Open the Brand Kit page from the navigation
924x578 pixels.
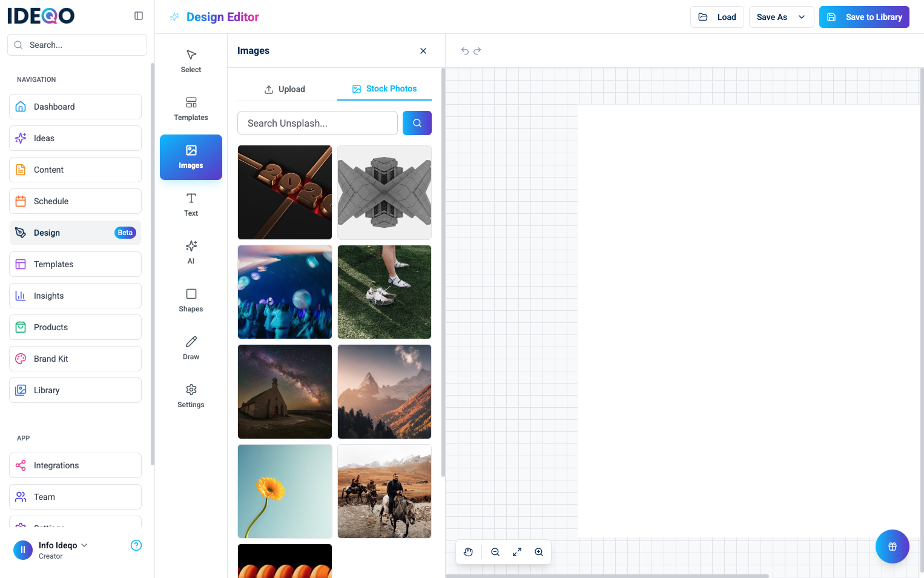[x=75, y=358]
